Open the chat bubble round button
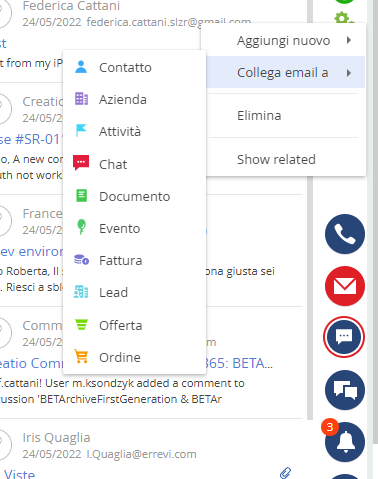The height and width of the screenshot is (479, 378). pyautogui.click(x=344, y=337)
